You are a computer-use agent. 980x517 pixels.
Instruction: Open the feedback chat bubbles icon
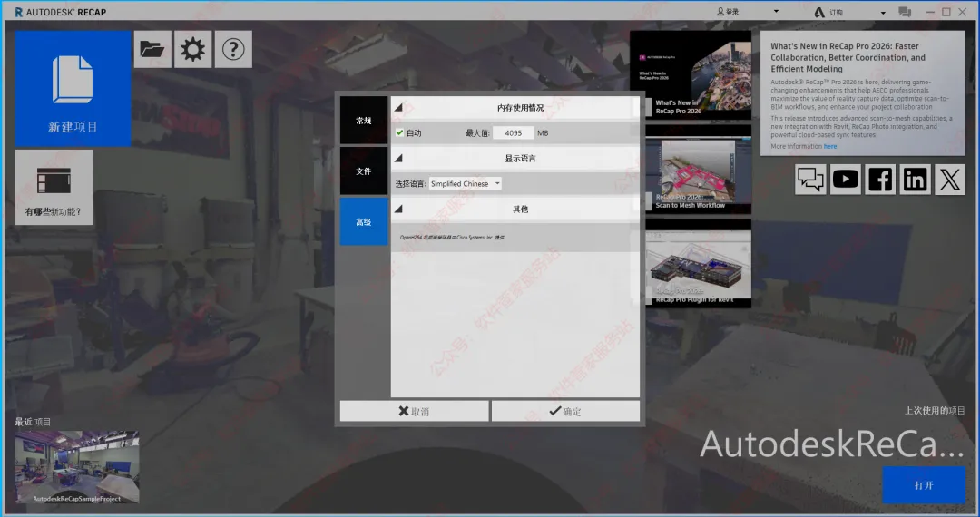[x=810, y=180]
